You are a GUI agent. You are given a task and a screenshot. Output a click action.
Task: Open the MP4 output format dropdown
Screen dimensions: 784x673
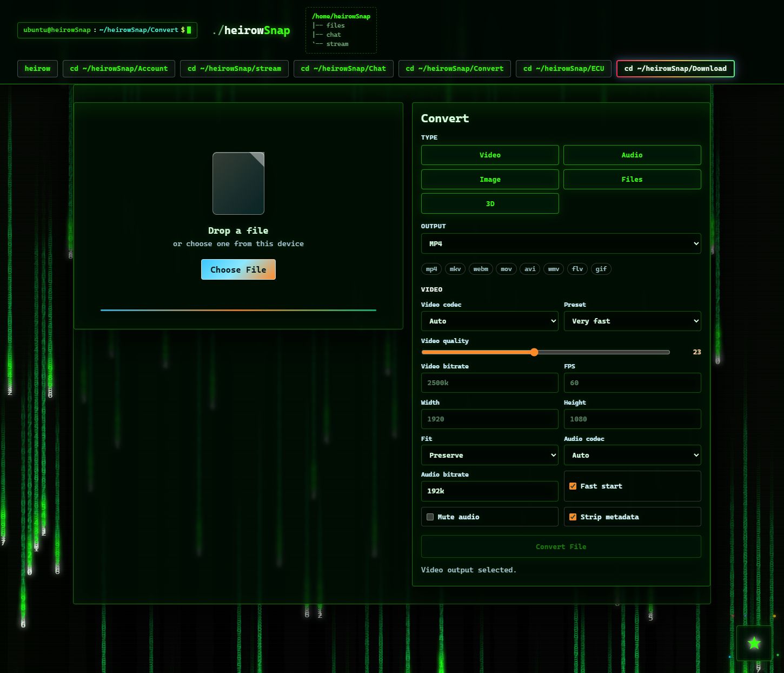[561, 243]
